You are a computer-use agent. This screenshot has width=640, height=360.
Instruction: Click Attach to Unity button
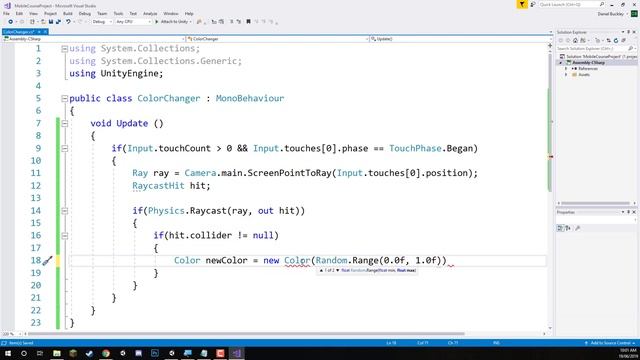(x=173, y=22)
